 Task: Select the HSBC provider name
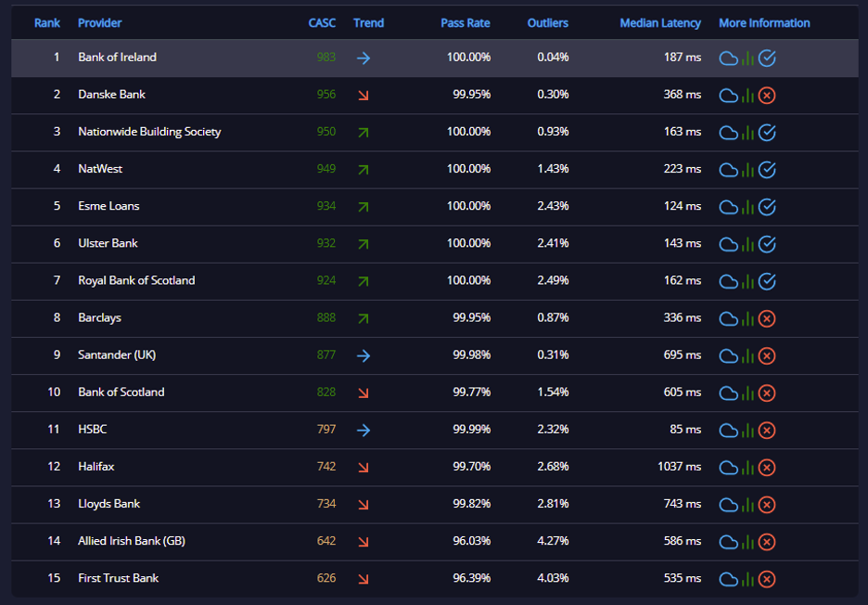[93, 429]
